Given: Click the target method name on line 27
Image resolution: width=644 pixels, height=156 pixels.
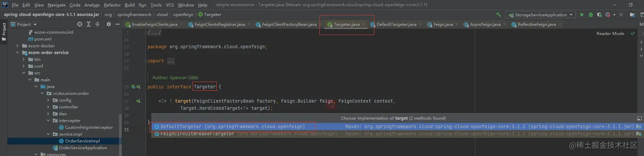Looking at the screenshot, I should coord(183,101).
